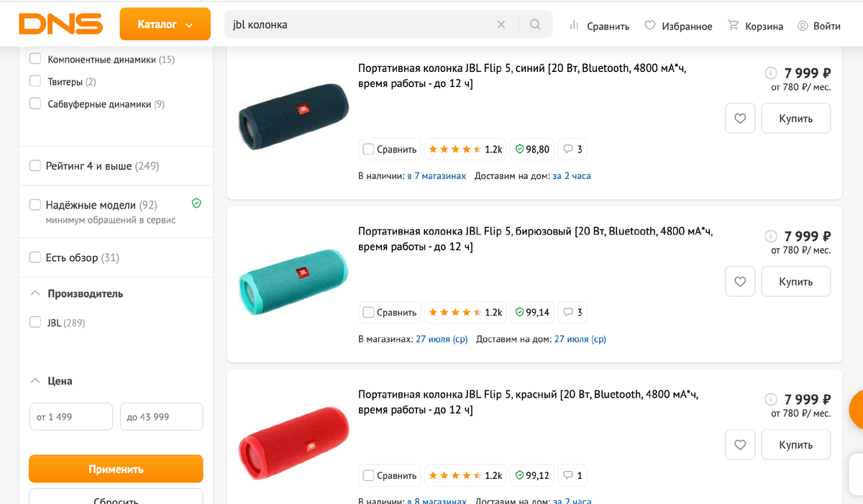The width and height of the screenshot is (863, 504).
Task: Check the Рейтинг 4 и выше filter
Action: click(35, 165)
